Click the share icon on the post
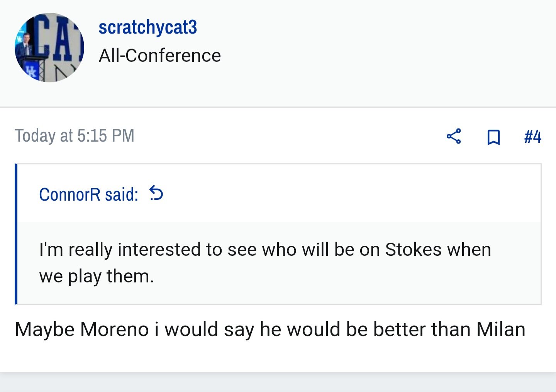 [454, 136]
